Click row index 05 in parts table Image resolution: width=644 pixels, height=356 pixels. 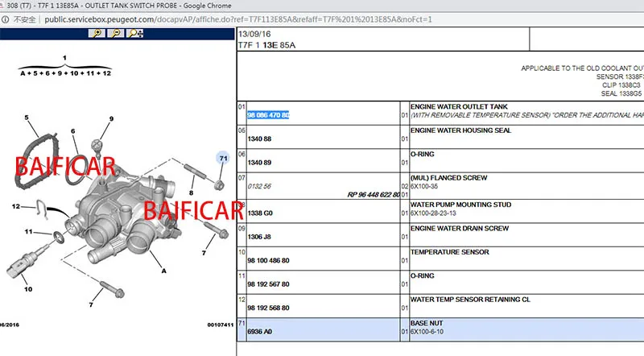coord(242,130)
